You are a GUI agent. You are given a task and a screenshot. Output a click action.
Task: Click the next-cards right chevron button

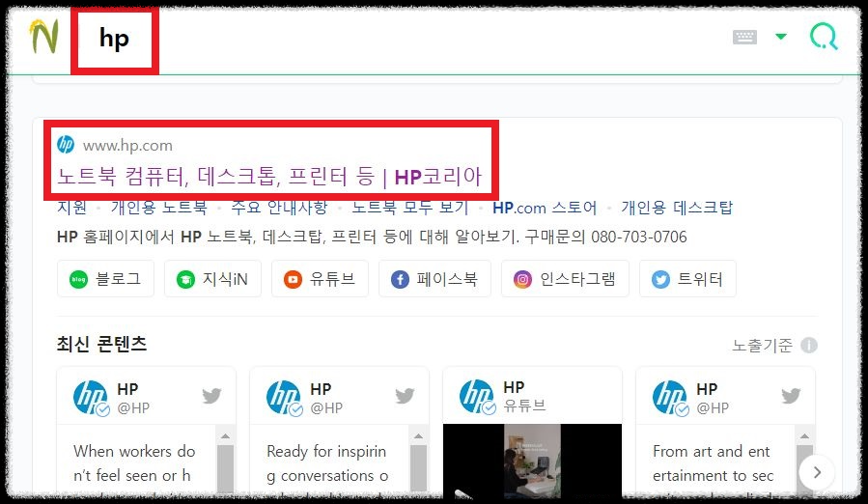click(x=817, y=472)
